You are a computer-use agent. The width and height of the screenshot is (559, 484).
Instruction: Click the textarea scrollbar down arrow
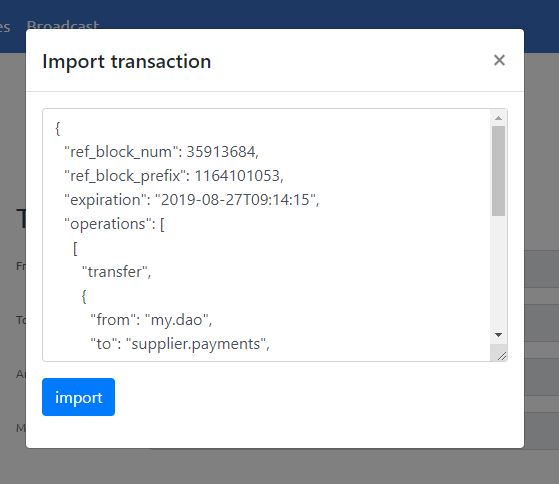(498, 335)
